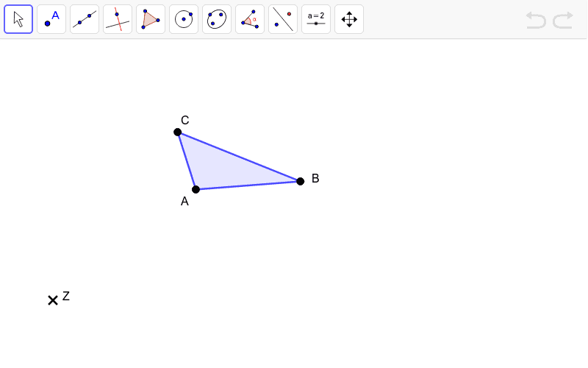Select the Point tool
This screenshot has width=588, height=368.
click(x=51, y=19)
